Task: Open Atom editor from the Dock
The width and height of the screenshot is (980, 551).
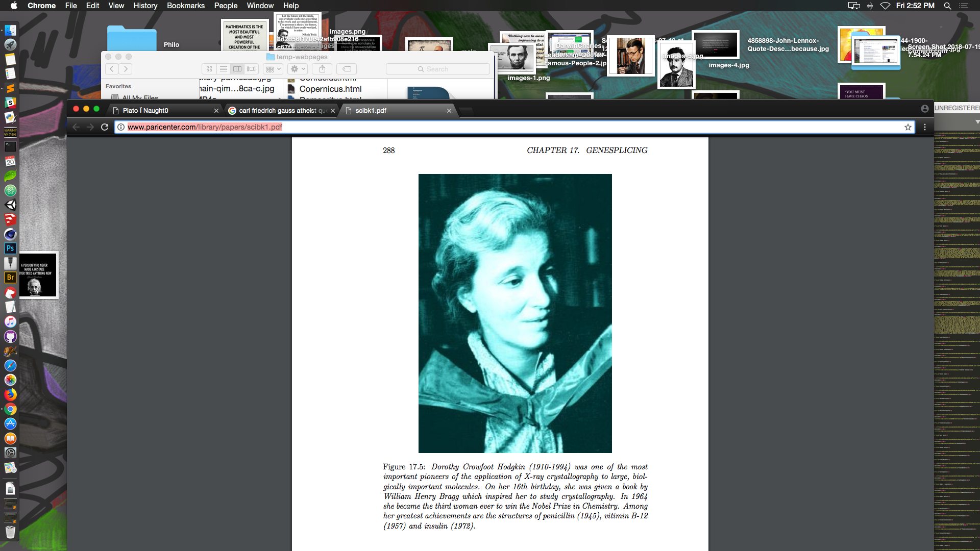Action: (10, 190)
